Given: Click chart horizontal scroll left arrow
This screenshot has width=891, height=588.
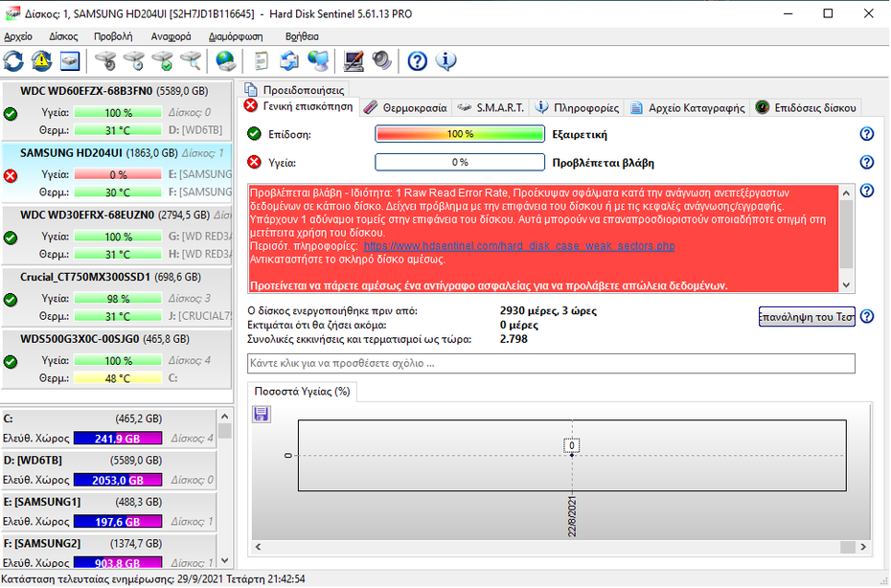Looking at the screenshot, I should 259,547.
